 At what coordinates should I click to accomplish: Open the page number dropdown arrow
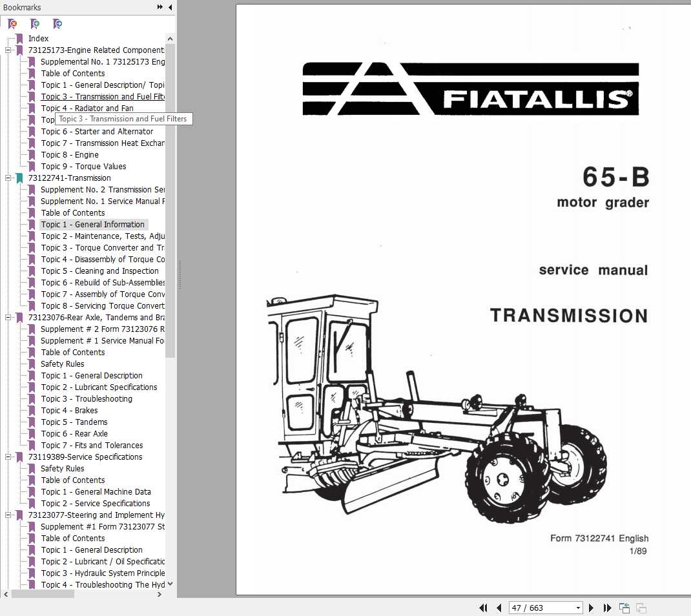coord(578,608)
